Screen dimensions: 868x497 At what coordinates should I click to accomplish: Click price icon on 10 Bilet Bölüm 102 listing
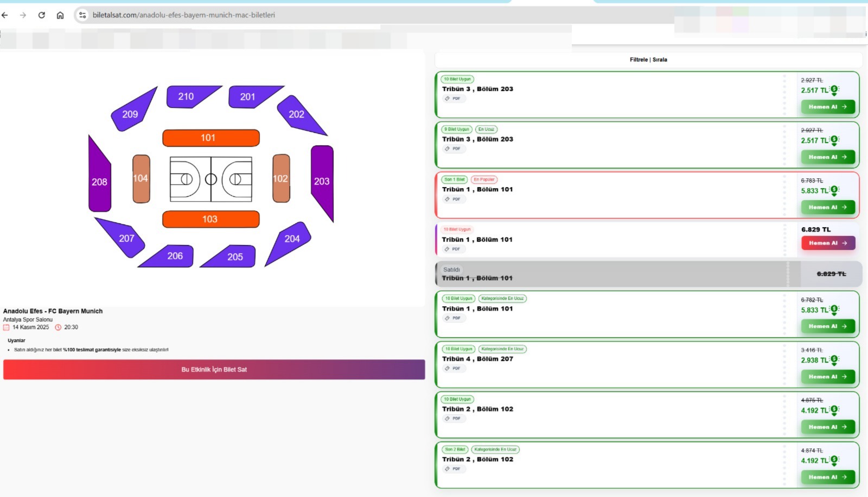tap(834, 410)
